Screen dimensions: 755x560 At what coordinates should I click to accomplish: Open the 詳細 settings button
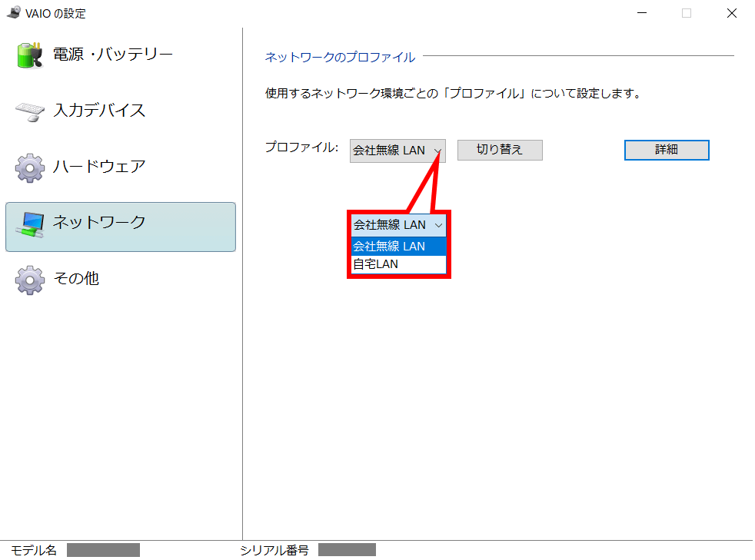pyautogui.click(x=667, y=150)
